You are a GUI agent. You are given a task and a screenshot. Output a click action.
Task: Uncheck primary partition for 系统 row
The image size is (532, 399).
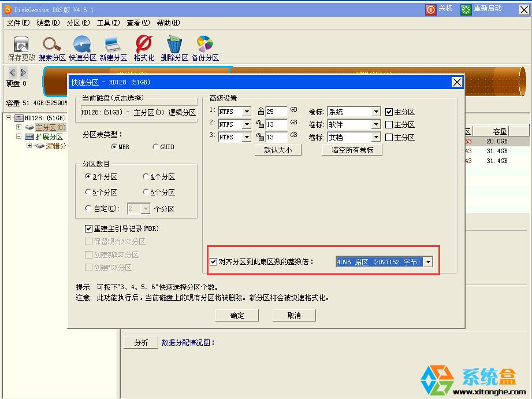(x=389, y=112)
